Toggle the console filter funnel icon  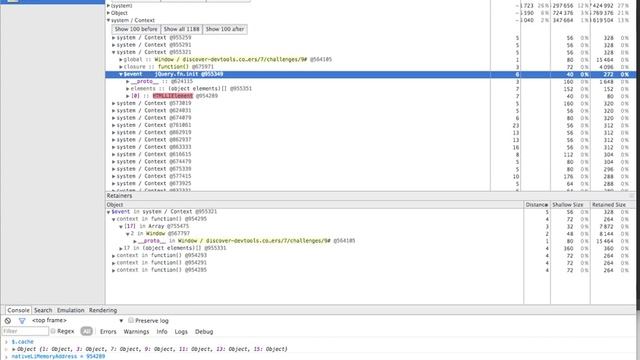click(22, 321)
